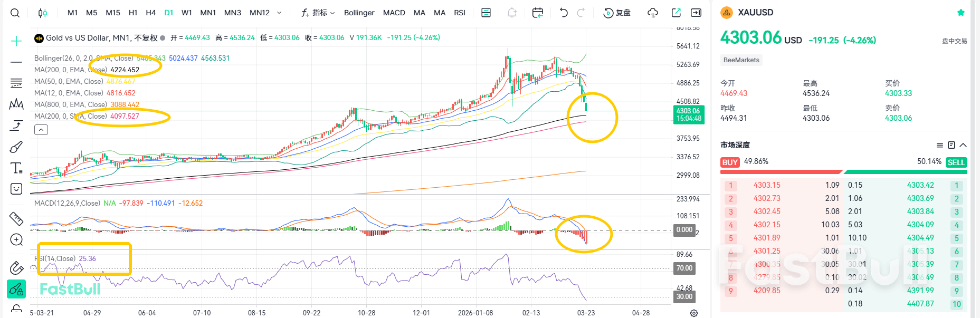The width and height of the screenshot is (980, 318).
Task: Select the brush drawing tool
Action: tap(16, 147)
